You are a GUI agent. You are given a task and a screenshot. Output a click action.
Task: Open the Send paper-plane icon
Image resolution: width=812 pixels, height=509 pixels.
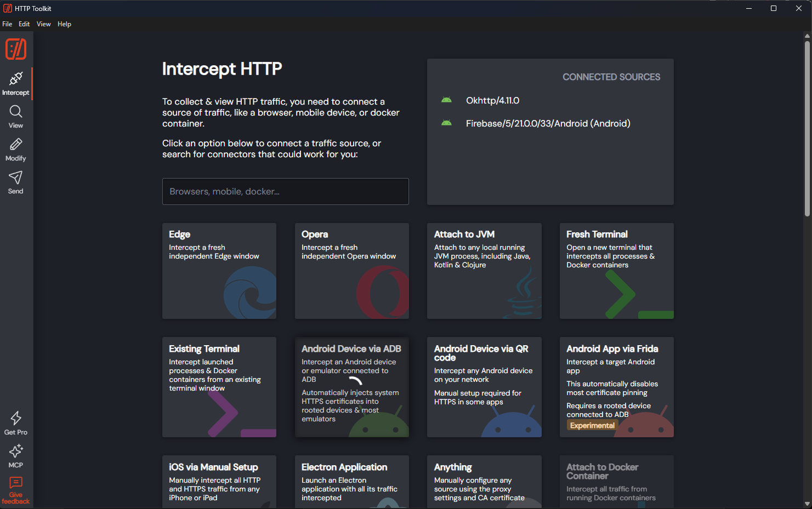pos(16,178)
